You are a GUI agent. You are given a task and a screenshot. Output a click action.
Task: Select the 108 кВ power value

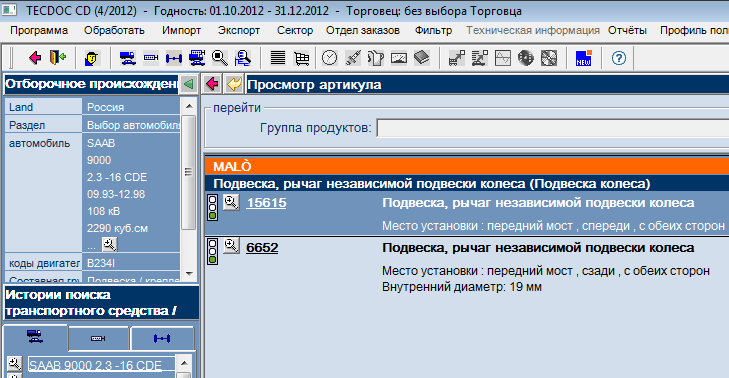[x=104, y=211]
